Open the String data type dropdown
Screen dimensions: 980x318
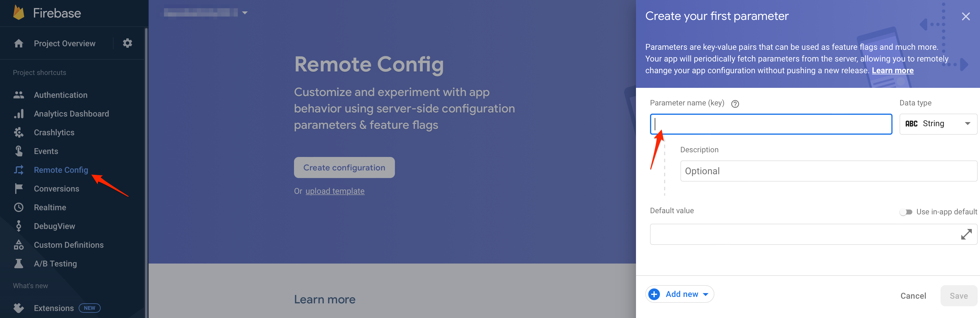point(938,124)
